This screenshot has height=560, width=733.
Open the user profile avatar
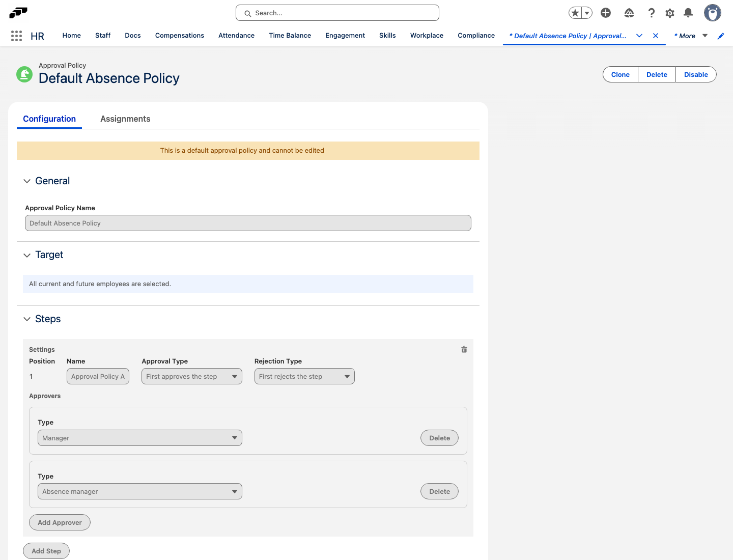tap(713, 13)
